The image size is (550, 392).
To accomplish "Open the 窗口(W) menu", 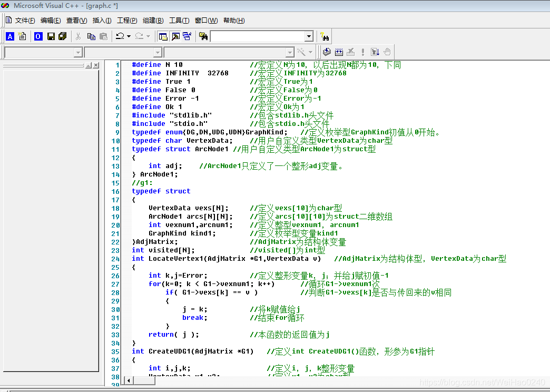I will (207, 21).
